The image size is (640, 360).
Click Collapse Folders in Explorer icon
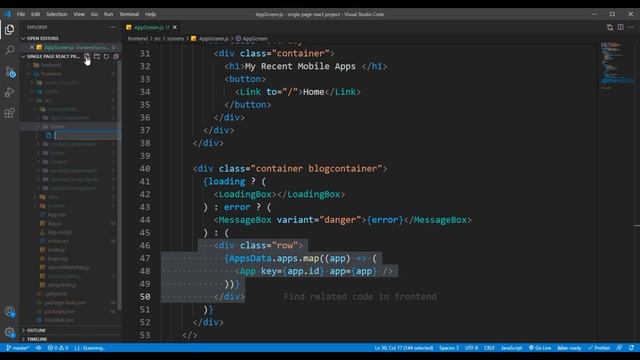tap(116, 56)
